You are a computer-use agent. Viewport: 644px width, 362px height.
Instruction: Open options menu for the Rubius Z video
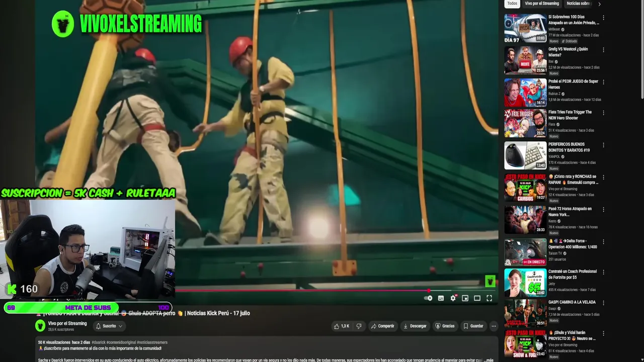[x=603, y=81]
